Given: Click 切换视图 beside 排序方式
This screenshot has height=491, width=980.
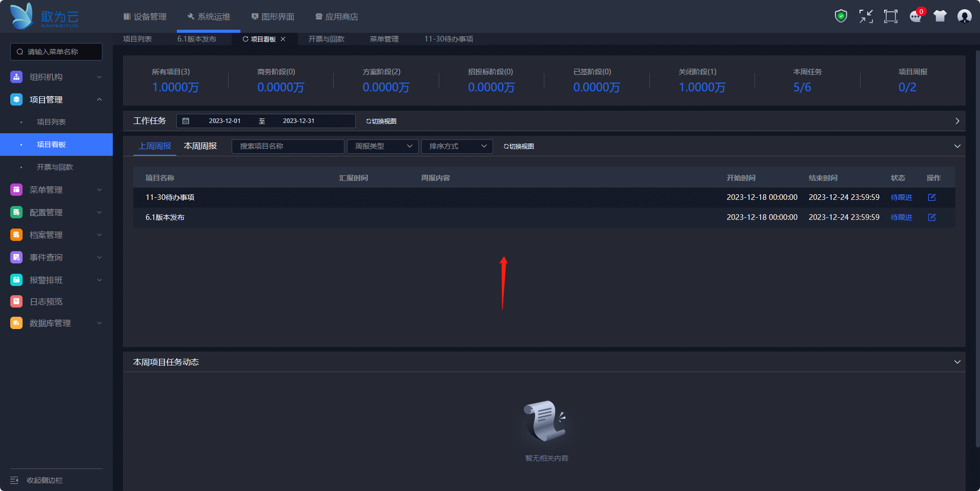Looking at the screenshot, I should click(519, 147).
